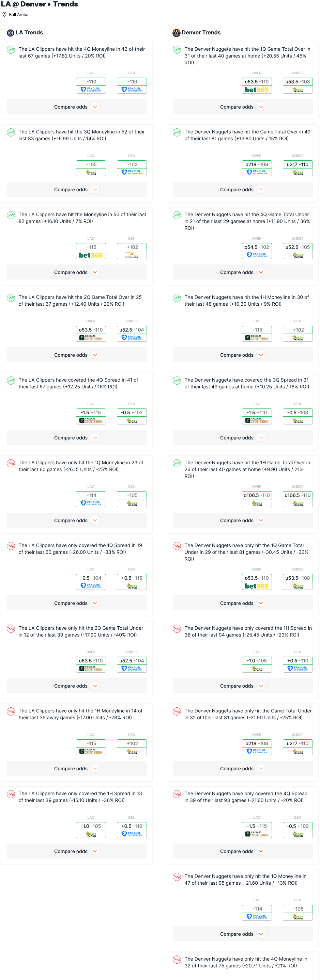Open Compare odds under Nuggets 1Q Moneyline trend
The height and width of the screenshot is (980, 320).
(243, 934)
